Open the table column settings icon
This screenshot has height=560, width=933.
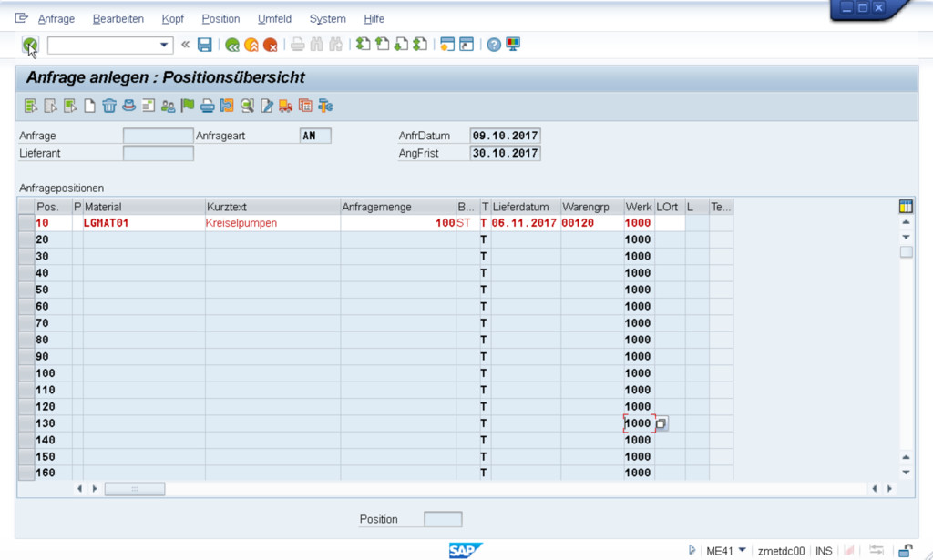tap(906, 207)
